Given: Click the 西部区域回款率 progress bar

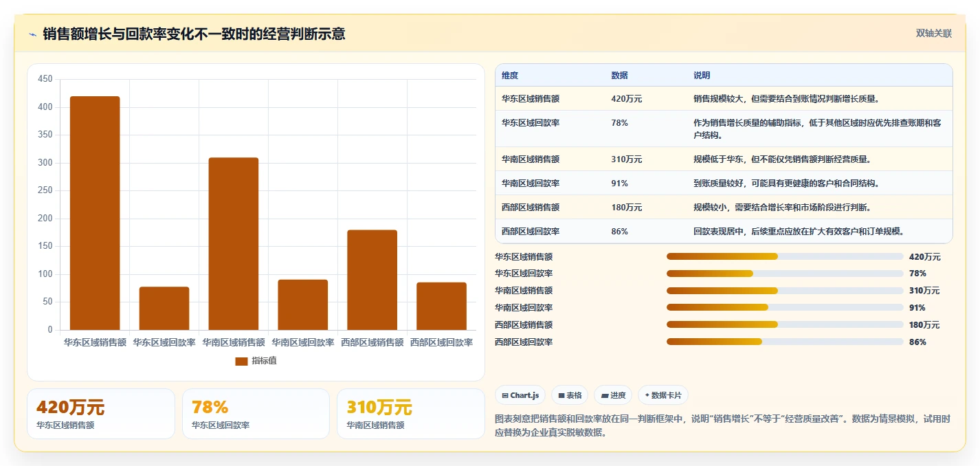Looking at the screenshot, I should (785, 342).
